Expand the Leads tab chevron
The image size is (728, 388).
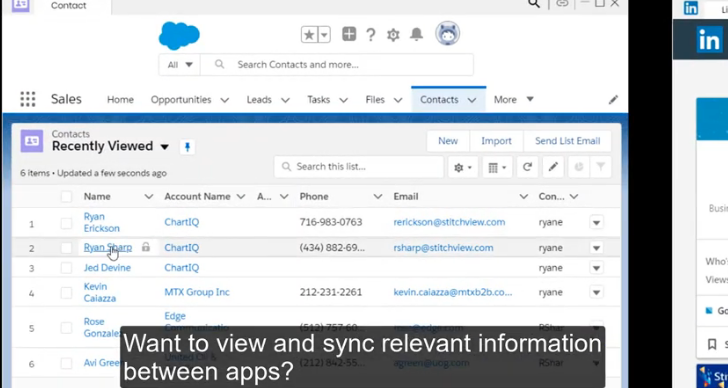(285, 100)
